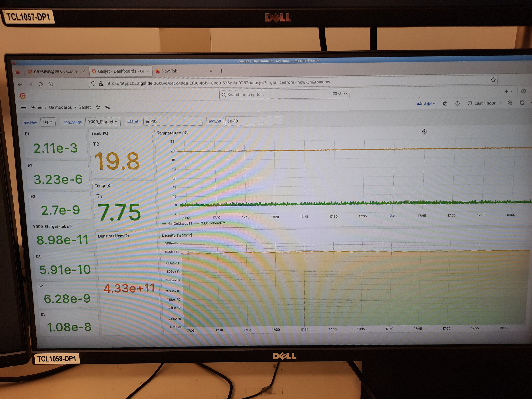Open the gastype He dropdown
Viewport: 532px width, 399px height.
(48, 122)
